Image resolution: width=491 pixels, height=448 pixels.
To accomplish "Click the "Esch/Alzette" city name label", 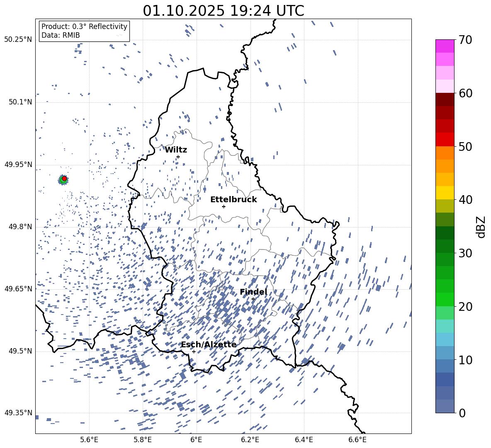I will (x=209, y=344).
